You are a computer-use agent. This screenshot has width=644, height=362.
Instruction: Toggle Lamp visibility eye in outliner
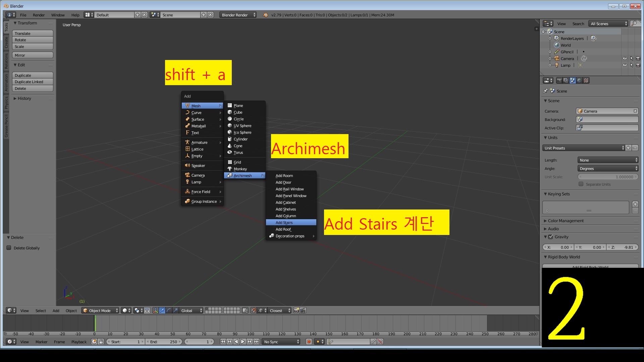tap(625, 65)
